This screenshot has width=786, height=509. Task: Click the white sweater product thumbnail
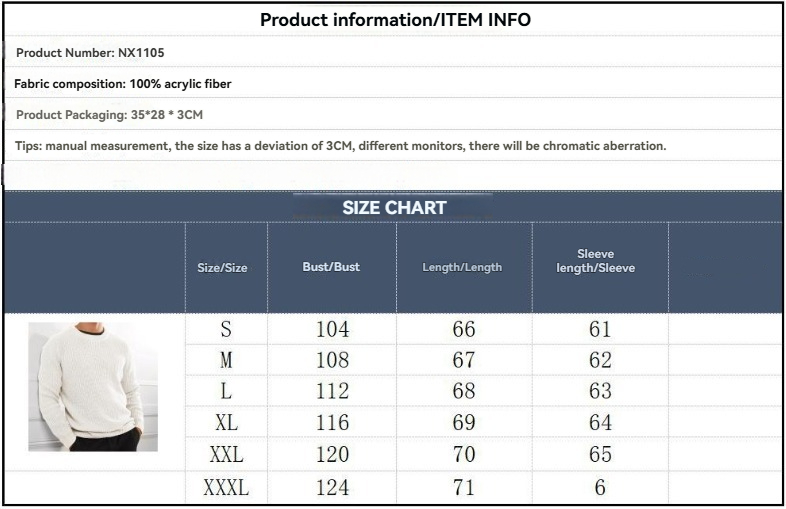coord(93,386)
